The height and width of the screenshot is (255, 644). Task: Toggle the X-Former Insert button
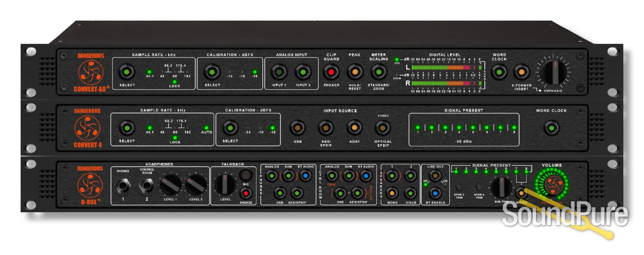[x=521, y=72]
